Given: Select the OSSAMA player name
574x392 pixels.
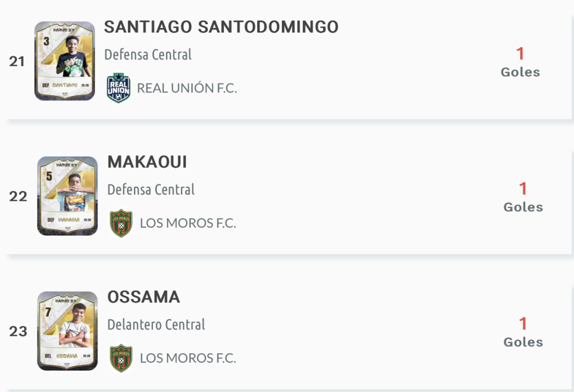Looking at the screenshot, I should click(x=144, y=297).
